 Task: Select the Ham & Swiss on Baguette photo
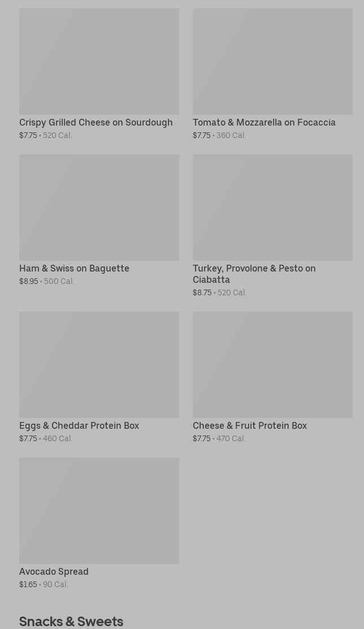tap(99, 208)
